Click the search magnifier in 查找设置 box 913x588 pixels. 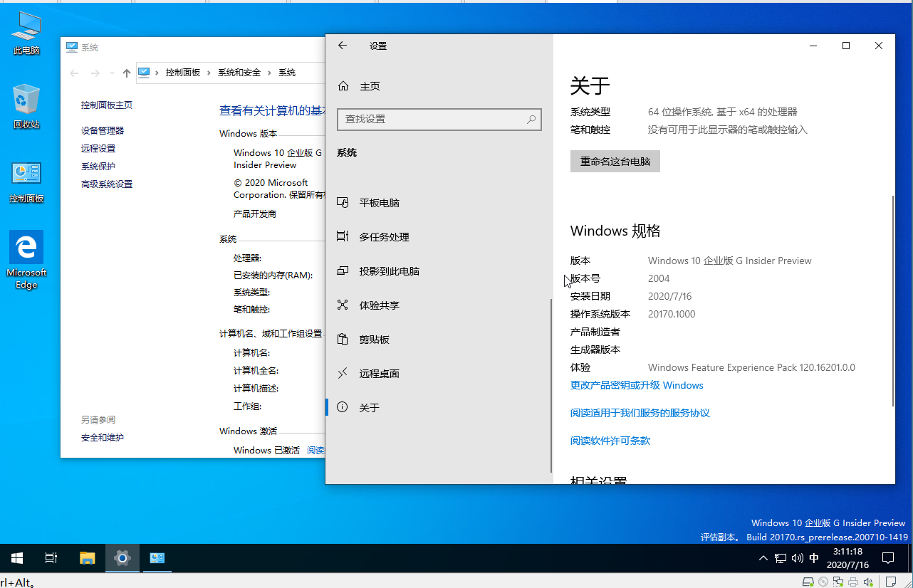531,120
